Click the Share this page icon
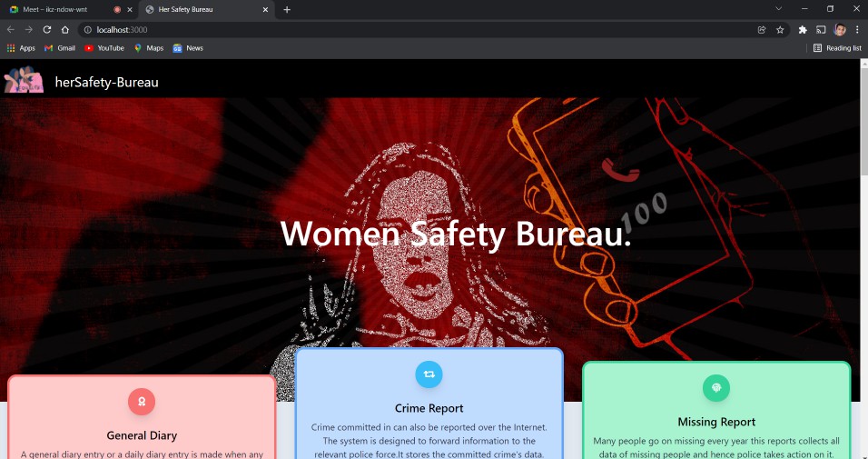The width and height of the screenshot is (868, 459). click(x=762, y=29)
